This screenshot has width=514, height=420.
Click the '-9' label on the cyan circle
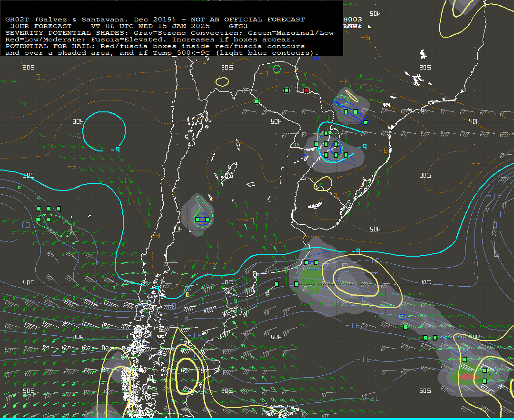point(115,150)
